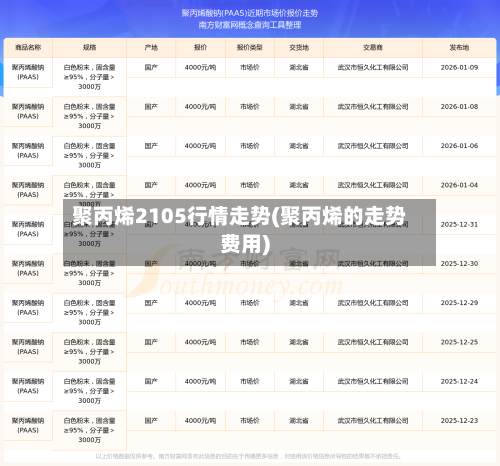Click 4000元/吨 in the 2025-12-29 row

tap(200, 303)
